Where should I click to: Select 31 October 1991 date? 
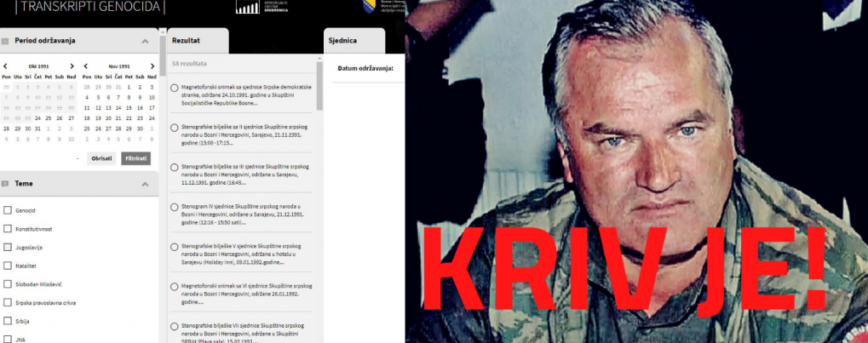(37, 129)
